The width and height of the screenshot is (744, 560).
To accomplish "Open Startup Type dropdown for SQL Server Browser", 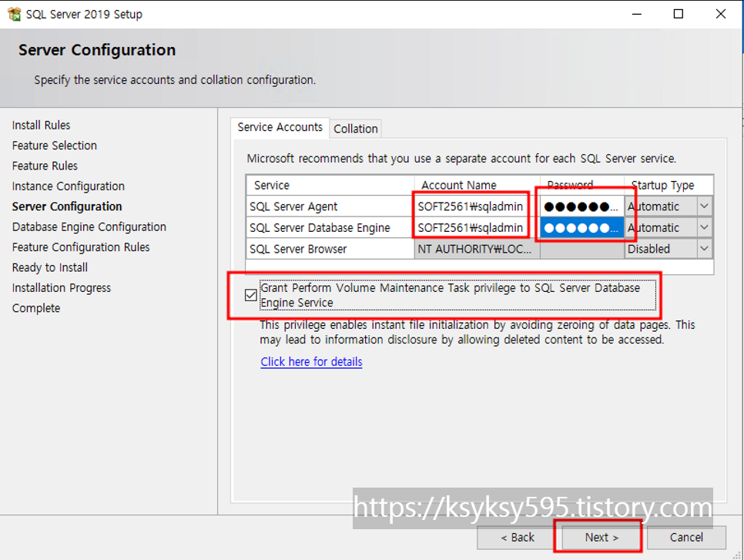I will (704, 249).
